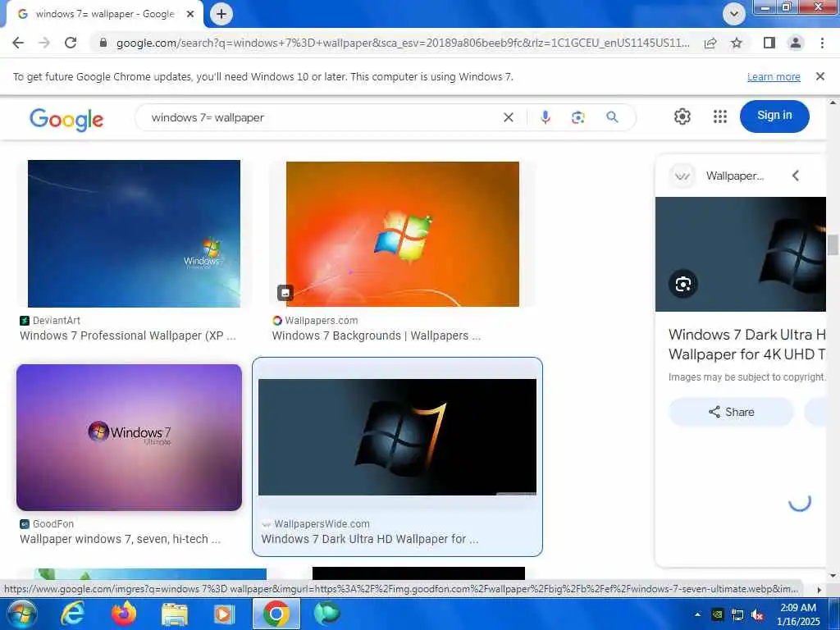Image resolution: width=840 pixels, height=630 pixels.
Task: Go back to the previous page
Action: click(x=18, y=43)
